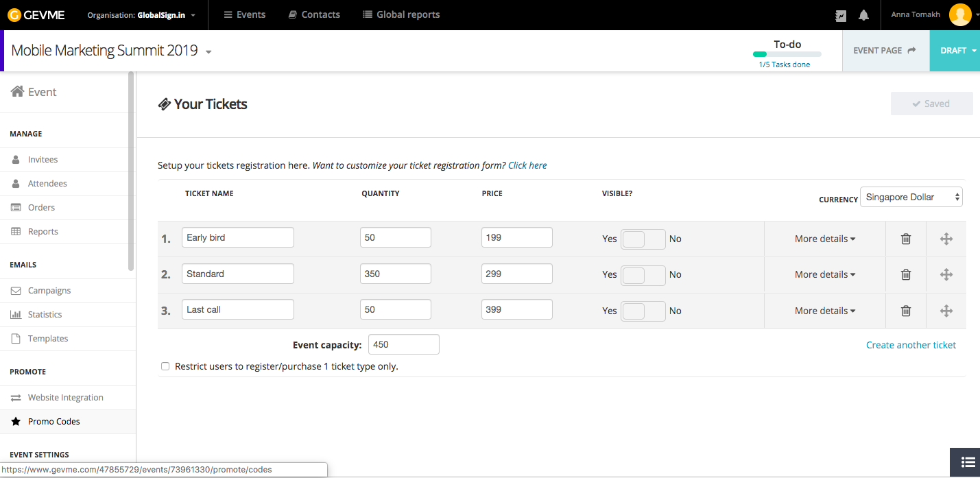Open the EVENT PAGE button
The height and width of the screenshot is (478, 980).
(885, 51)
